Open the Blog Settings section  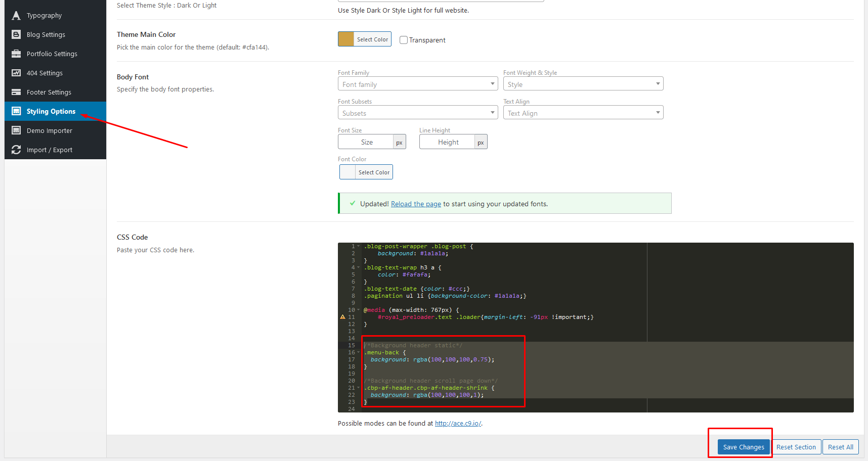[x=55, y=35]
